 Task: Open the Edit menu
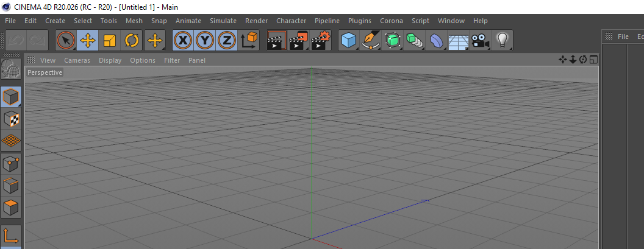(30, 21)
